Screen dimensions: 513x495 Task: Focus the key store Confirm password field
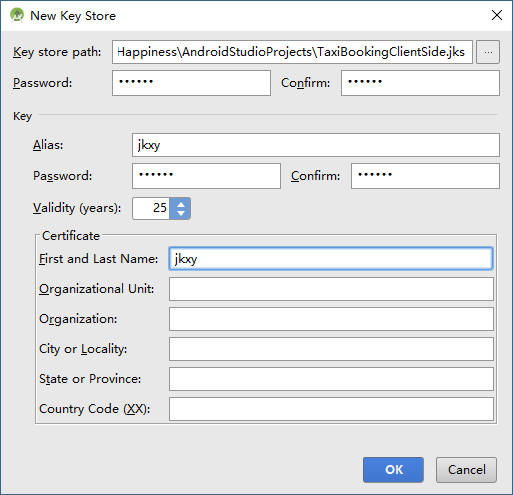click(420, 83)
